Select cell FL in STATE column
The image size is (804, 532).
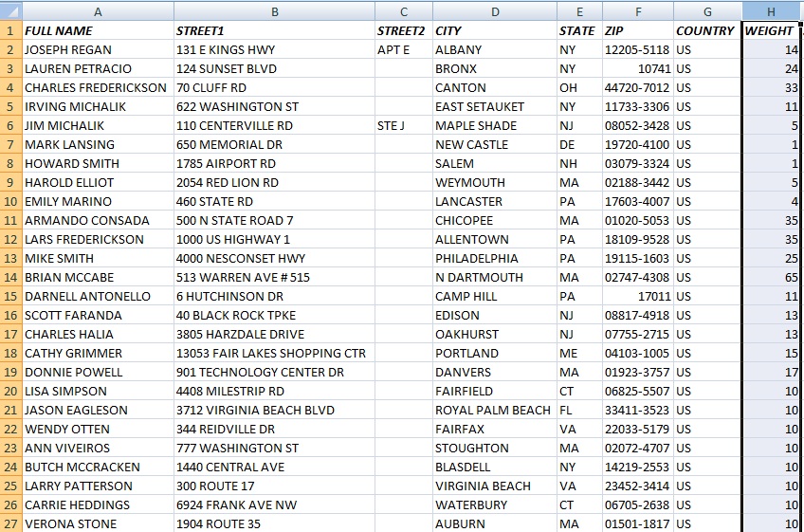(x=579, y=411)
